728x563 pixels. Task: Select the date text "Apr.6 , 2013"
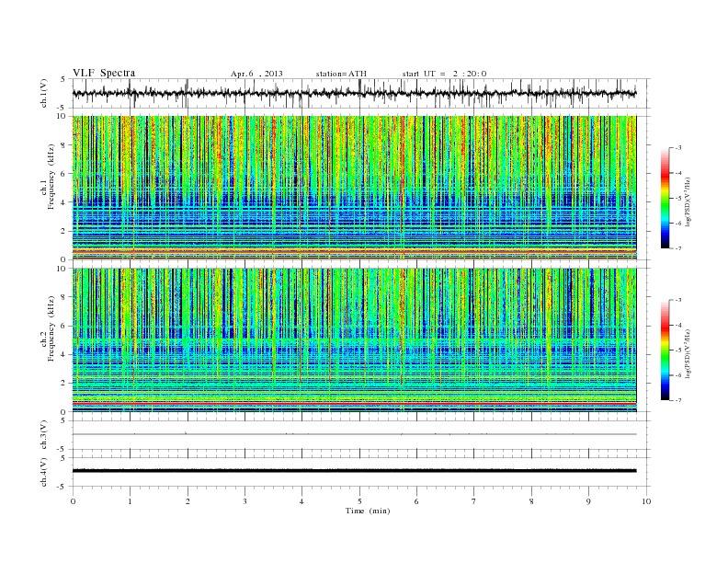click(x=256, y=74)
